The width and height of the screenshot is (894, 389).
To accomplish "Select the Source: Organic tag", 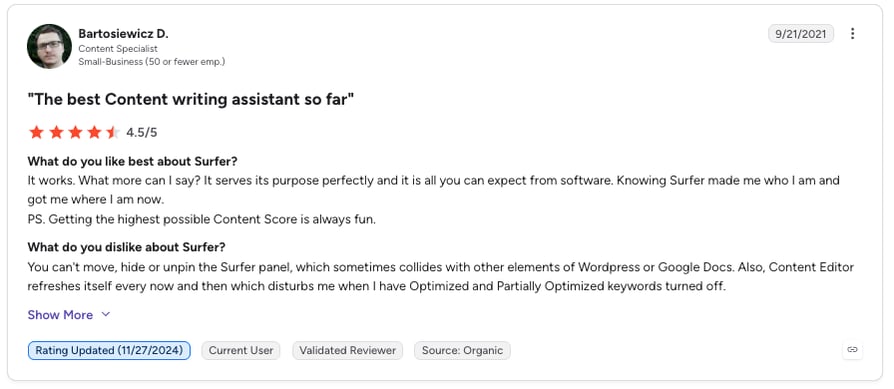I will pyautogui.click(x=462, y=350).
